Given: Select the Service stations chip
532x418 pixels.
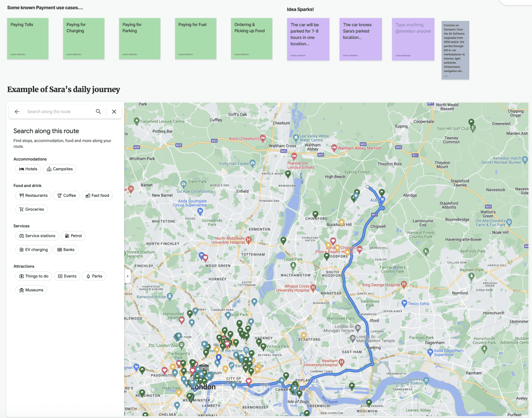Looking at the screenshot, I should tap(37, 236).
